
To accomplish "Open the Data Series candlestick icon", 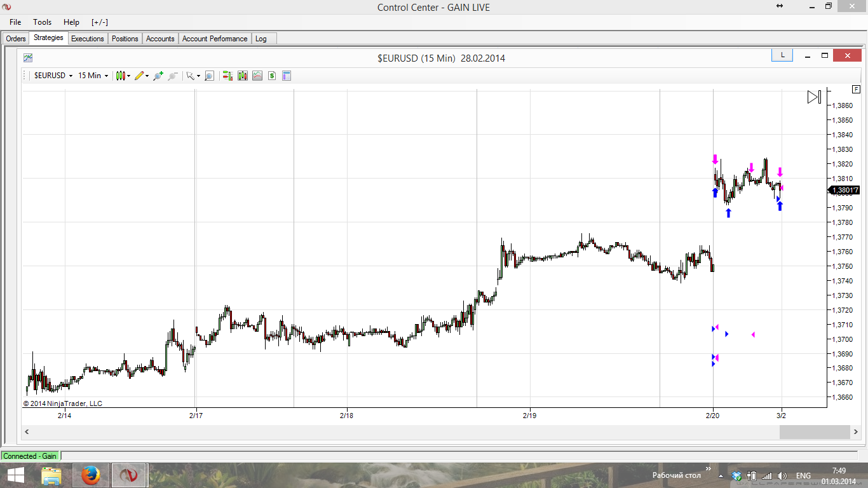I will (x=243, y=76).
